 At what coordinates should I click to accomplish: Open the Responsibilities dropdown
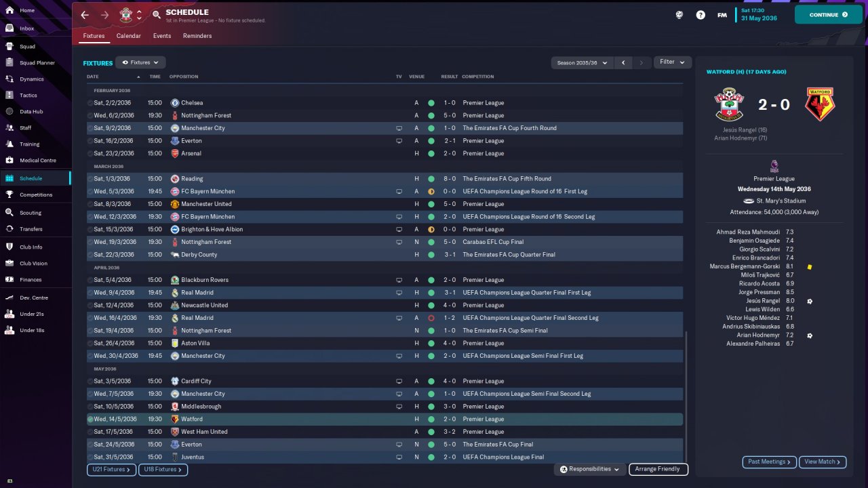pyautogui.click(x=589, y=469)
